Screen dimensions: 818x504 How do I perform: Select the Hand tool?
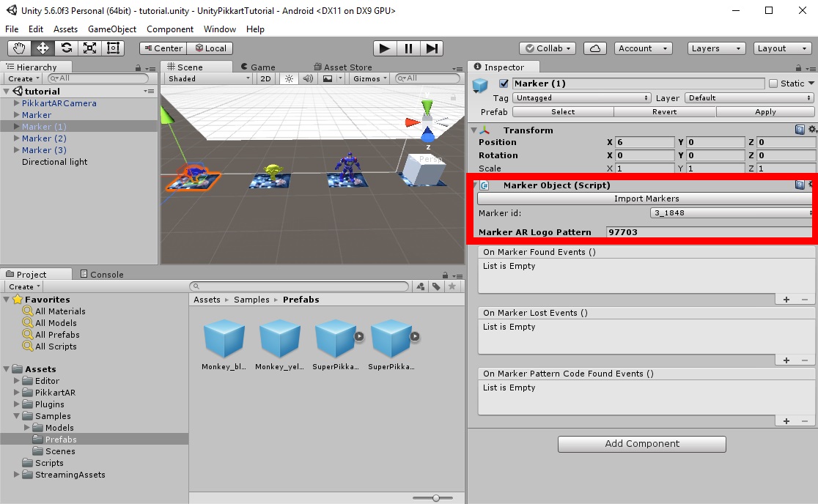(x=19, y=48)
